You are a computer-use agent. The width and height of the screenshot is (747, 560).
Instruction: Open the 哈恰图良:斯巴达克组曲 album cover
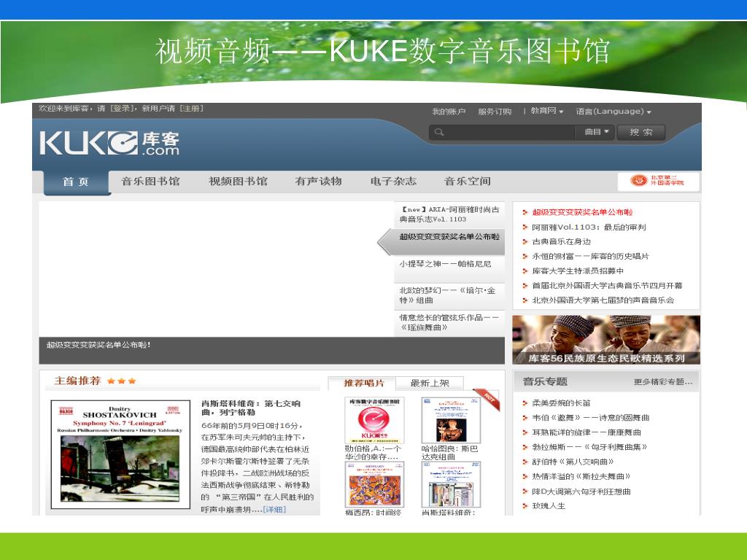pos(451,421)
